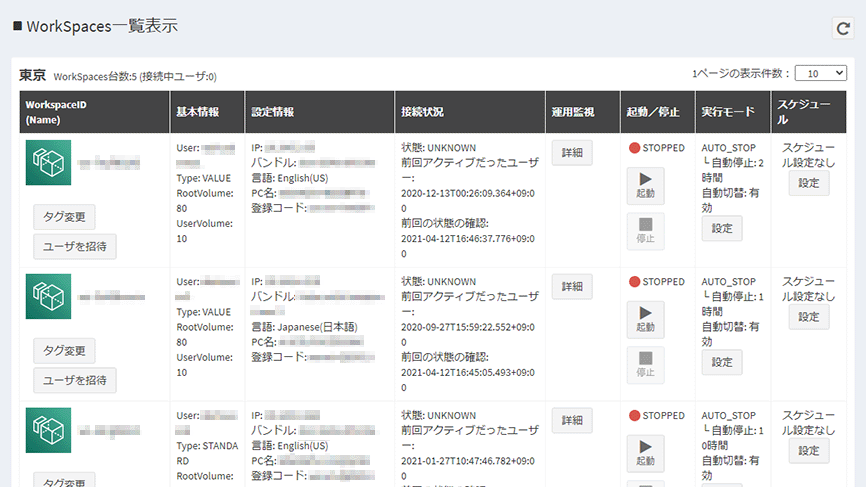866x487 pixels.
Task: Click the red STOPPED status in second row
Action: point(657,282)
